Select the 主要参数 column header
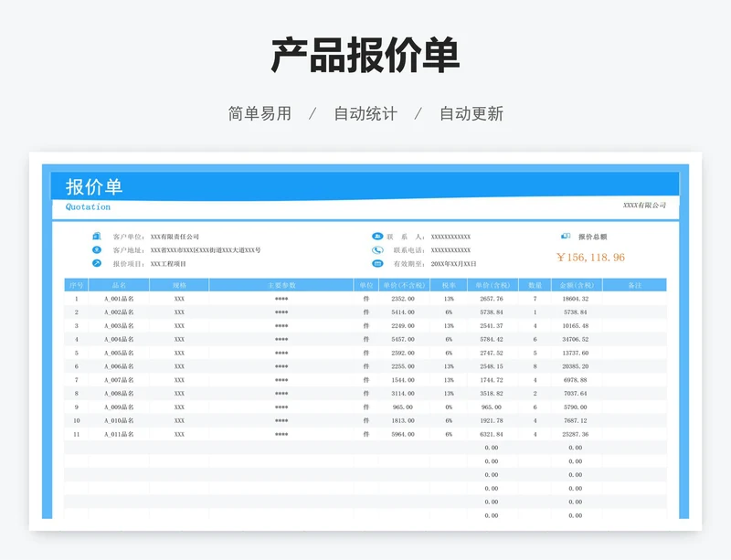This screenshot has width=731, height=560. pyautogui.click(x=281, y=285)
